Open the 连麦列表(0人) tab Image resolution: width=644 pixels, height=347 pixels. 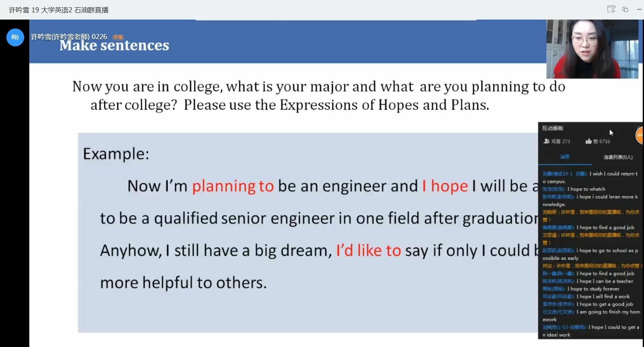coord(618,157)
